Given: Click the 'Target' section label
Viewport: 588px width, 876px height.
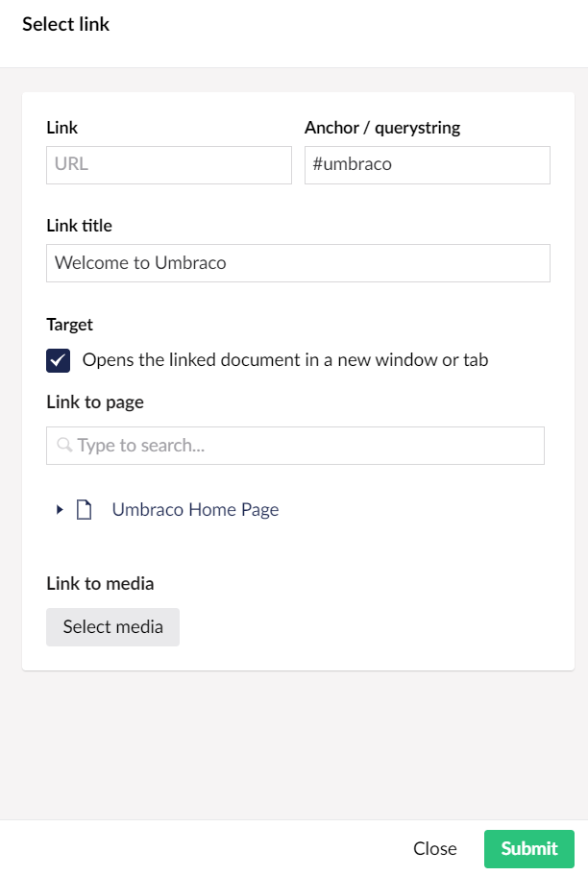Looking at the screenshot, I should [x=69, y=325].
